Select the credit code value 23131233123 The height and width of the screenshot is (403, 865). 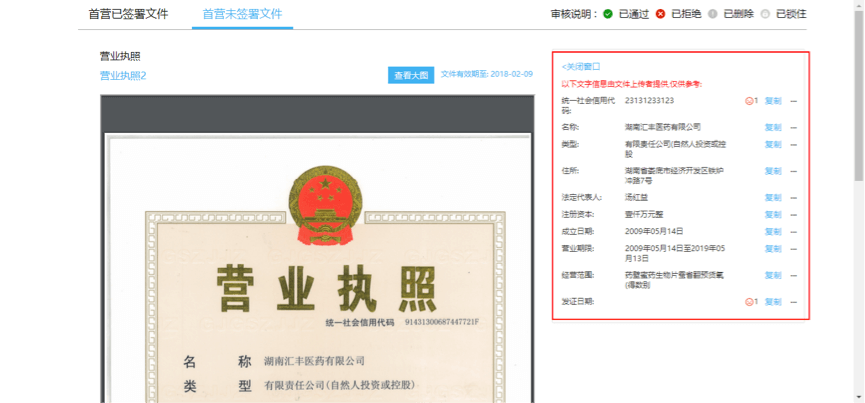pyautogui.click(x=649, y=100)
